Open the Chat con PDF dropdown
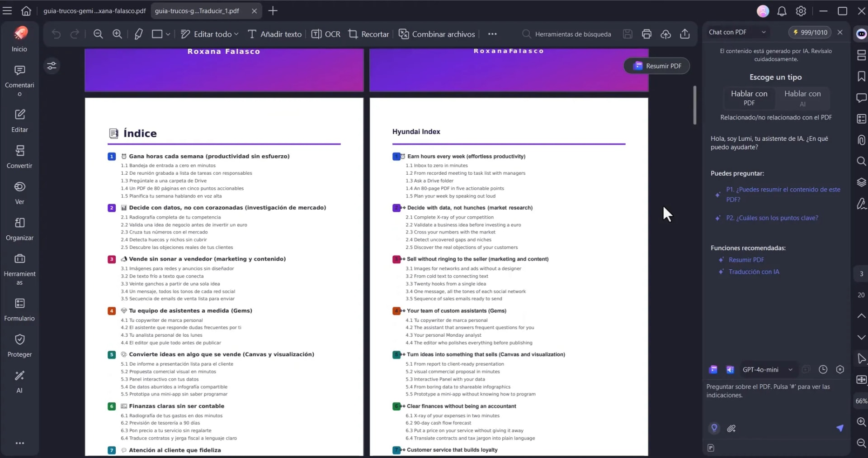This screenshot has width=868, height=458. (764, 32)
